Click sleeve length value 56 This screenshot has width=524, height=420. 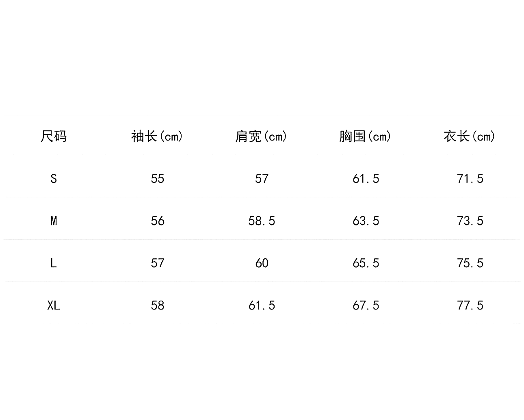(x=158, y=221)
